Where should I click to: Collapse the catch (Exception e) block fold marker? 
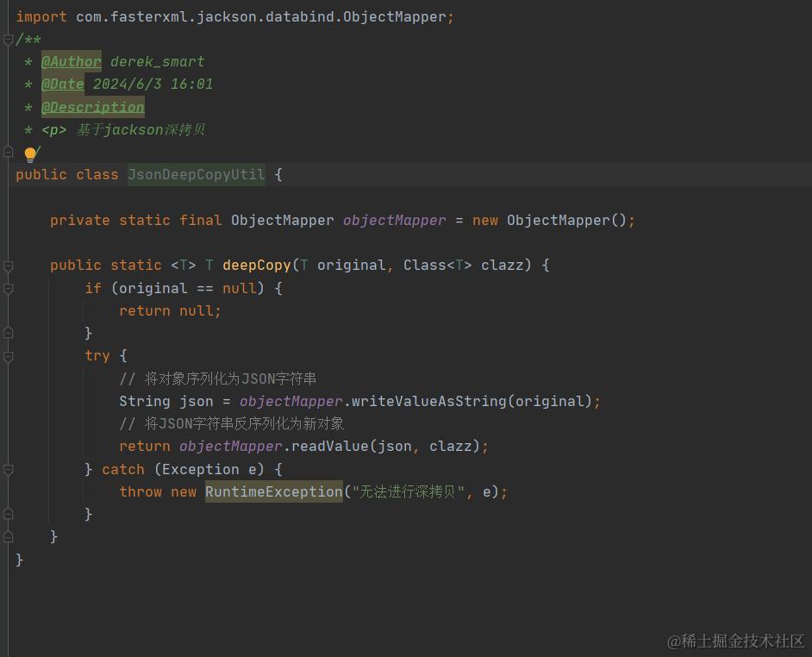tap(8, 470)
